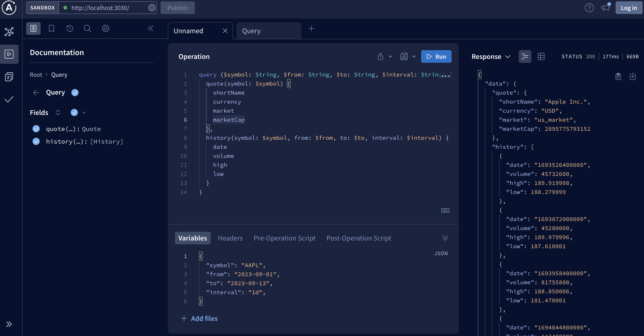Open Post-Operation Script tab
644x336 pixels.
[x=359, y=238]
